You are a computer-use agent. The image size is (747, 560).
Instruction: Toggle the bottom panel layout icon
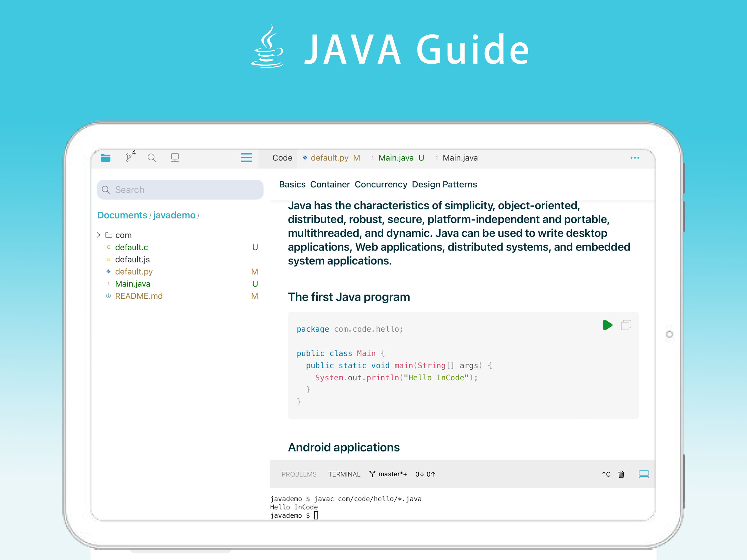(644, 474)
